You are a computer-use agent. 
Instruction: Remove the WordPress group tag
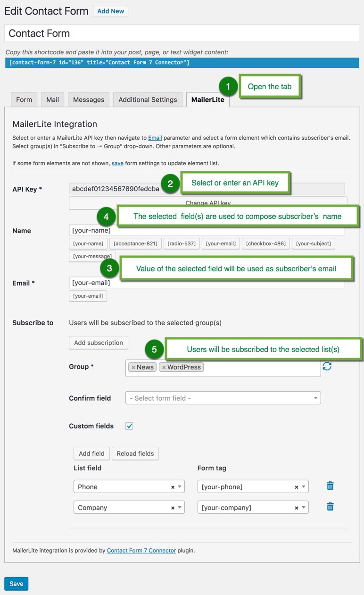tap(164, 367)
